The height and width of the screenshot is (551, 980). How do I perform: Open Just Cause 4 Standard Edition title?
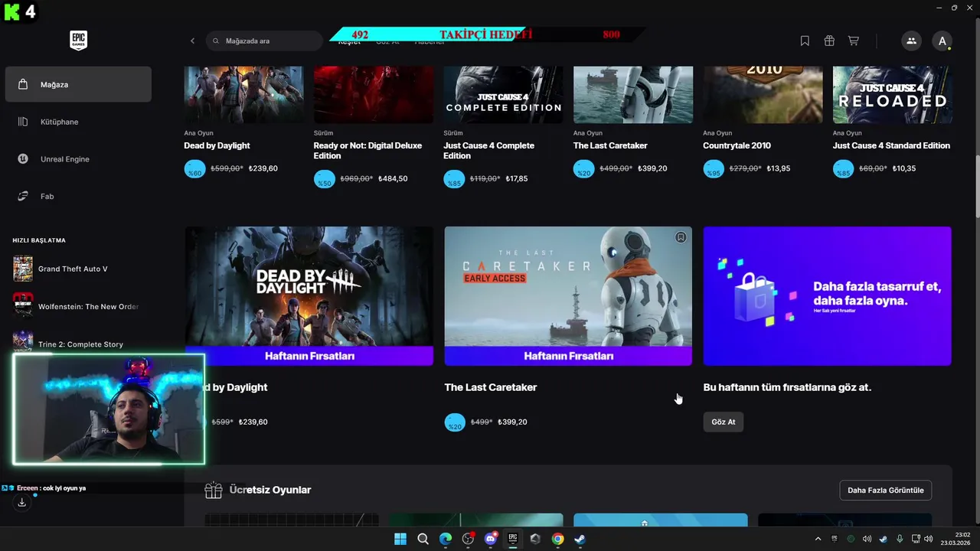click(891, 145)
